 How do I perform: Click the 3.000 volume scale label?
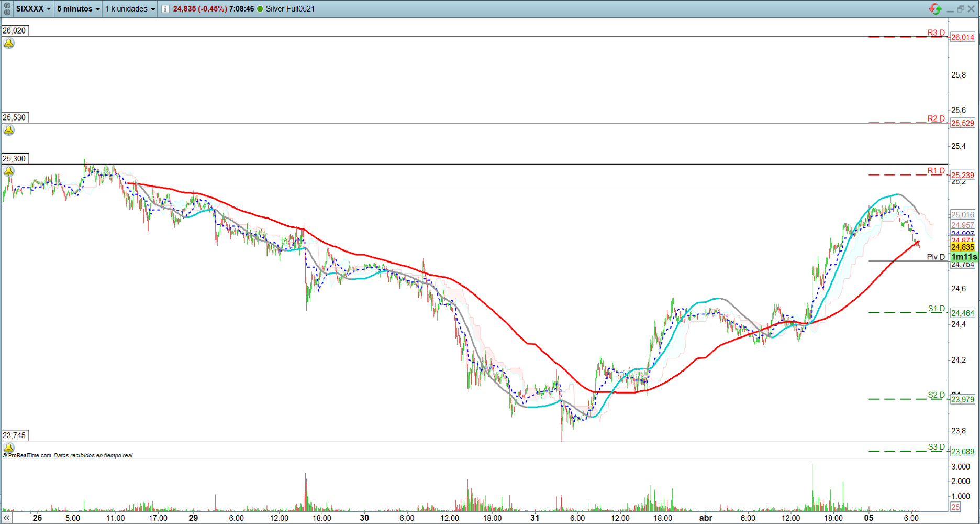pos(960,467)
